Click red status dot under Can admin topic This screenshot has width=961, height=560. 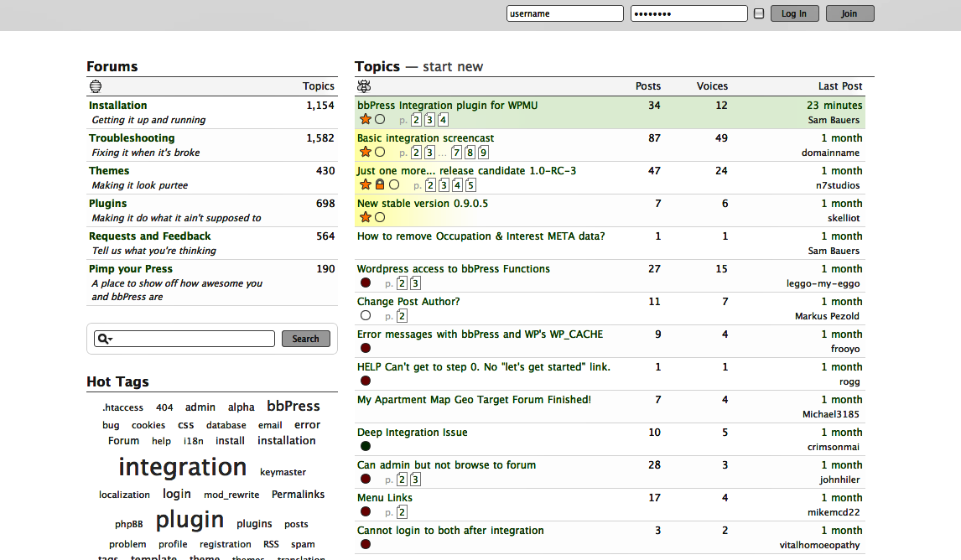pos(366,479)
